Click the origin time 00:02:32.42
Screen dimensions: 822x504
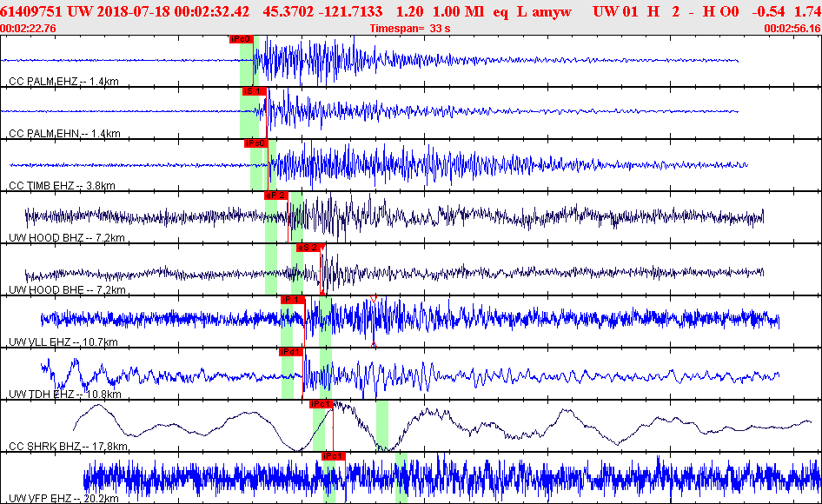coord(212,11)
